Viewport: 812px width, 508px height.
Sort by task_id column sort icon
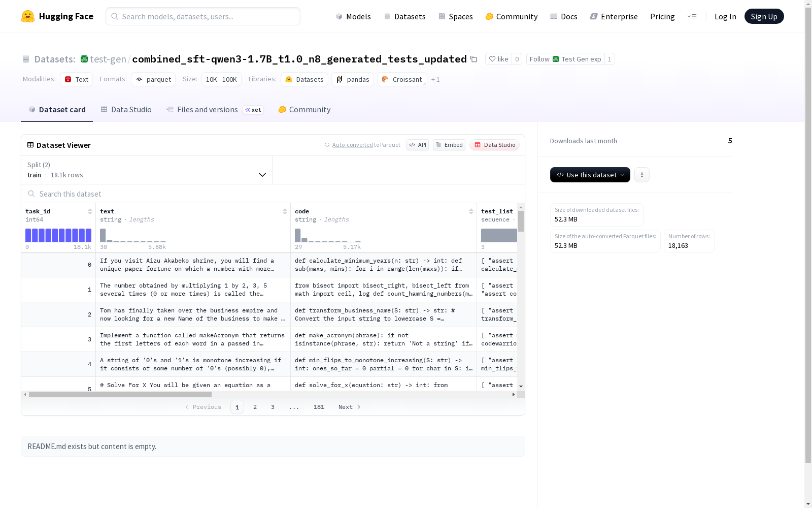[x=90, y=211]
